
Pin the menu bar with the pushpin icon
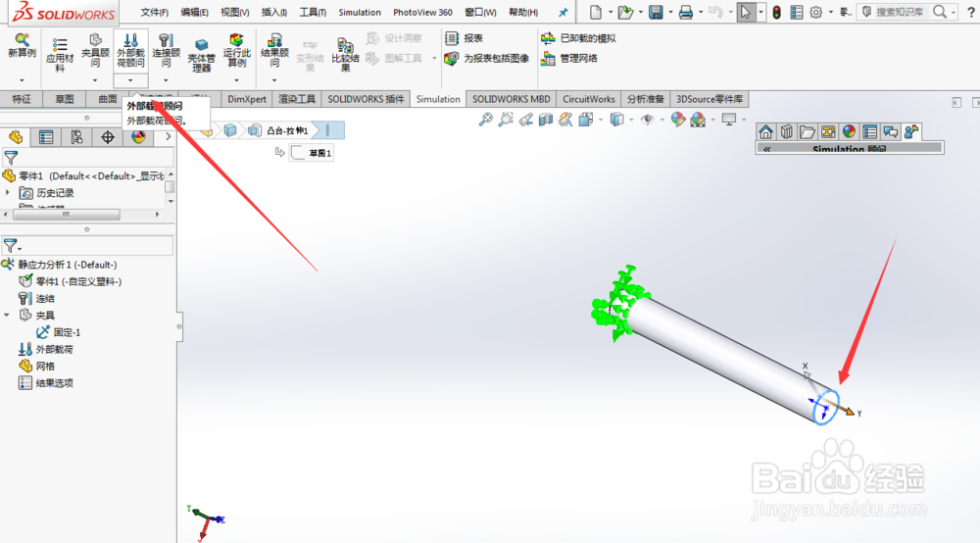563,13
